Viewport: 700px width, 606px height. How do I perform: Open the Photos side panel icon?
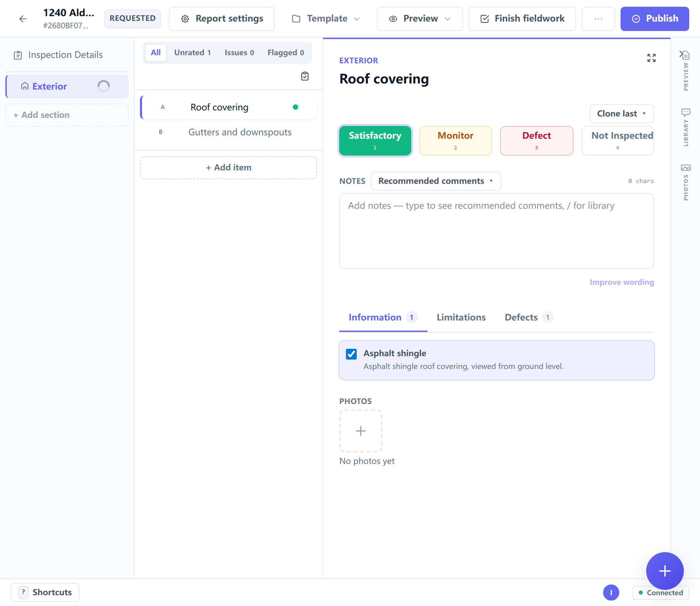click(x=685, y=182)
